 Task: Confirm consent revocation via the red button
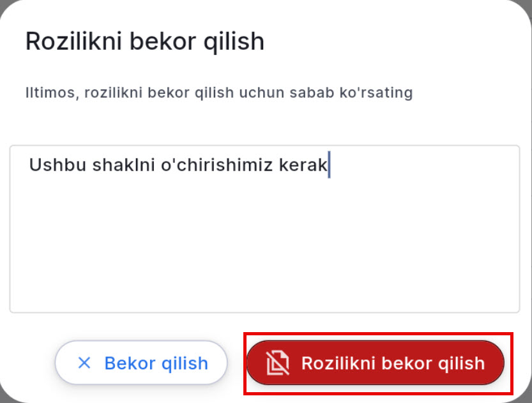coord(376,363)
